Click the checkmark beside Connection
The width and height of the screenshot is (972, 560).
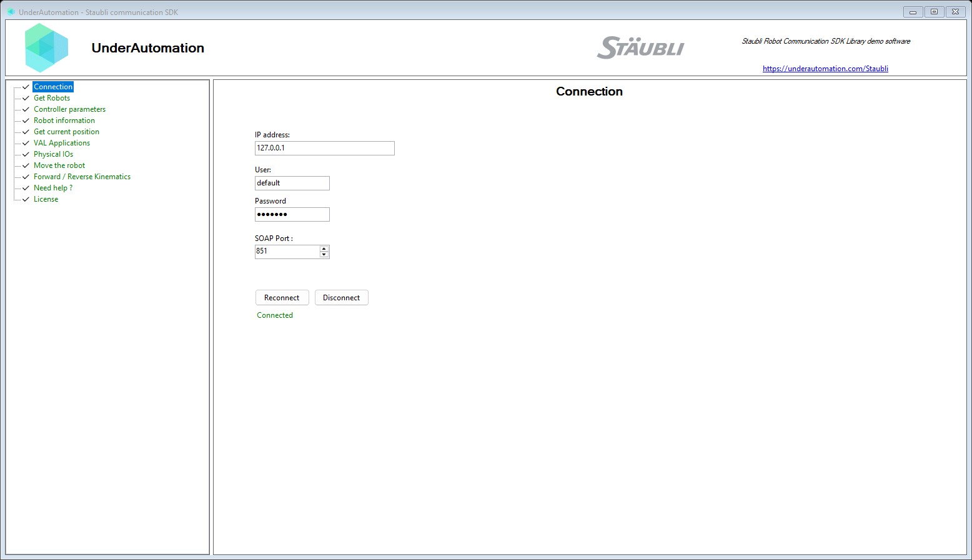[x=25, y=87]
